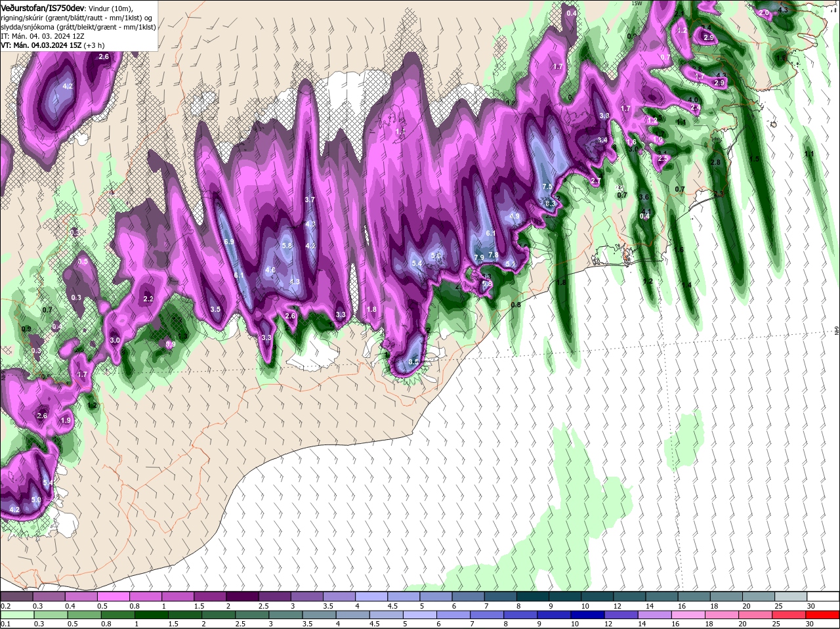
Task: Click the 2.7 value label on the map
Action: point(596,181)
